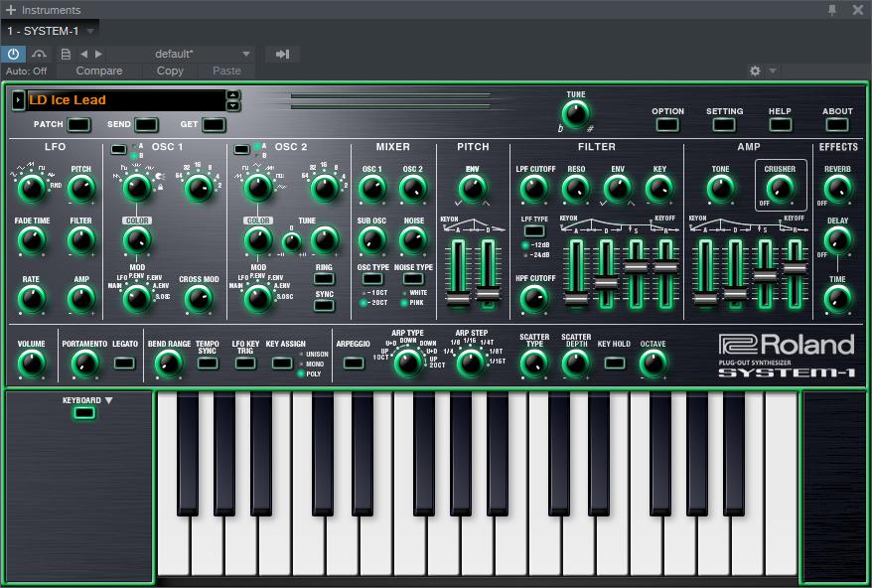Click the Compare button
Viewport: 872px width, 588px height.
99,71
